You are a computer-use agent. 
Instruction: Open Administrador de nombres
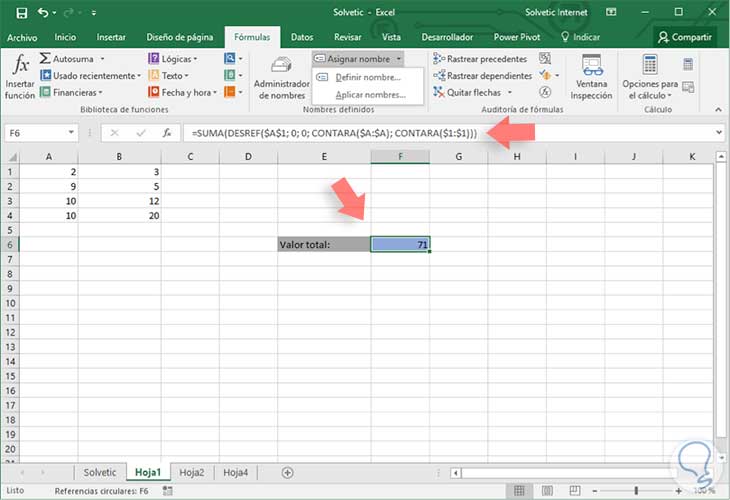282,77
